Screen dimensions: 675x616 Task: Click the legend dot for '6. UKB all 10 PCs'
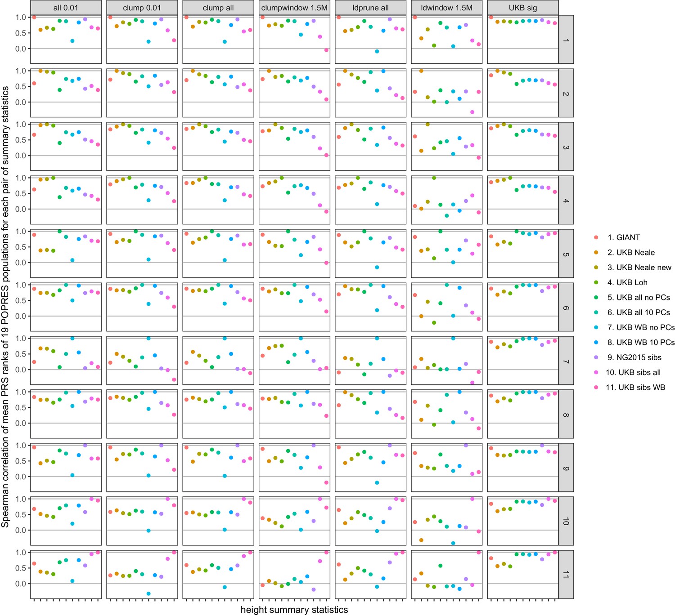[x=596, y=312]
